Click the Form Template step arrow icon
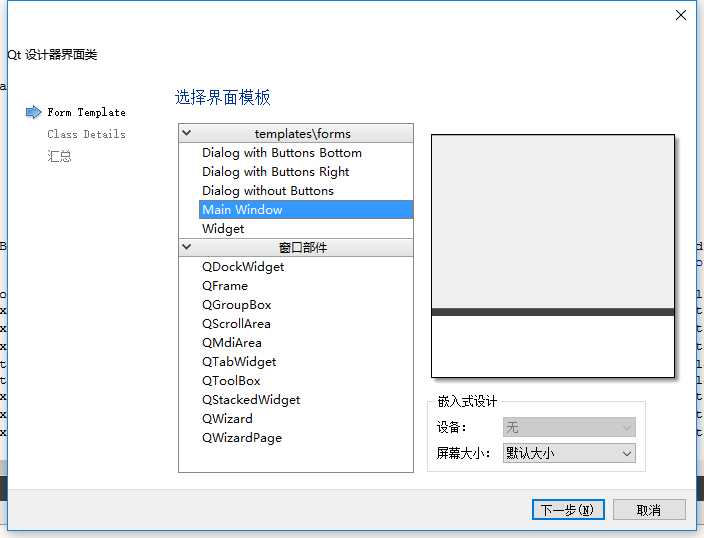Screen dimensions: 704x538 click(33, 112)
